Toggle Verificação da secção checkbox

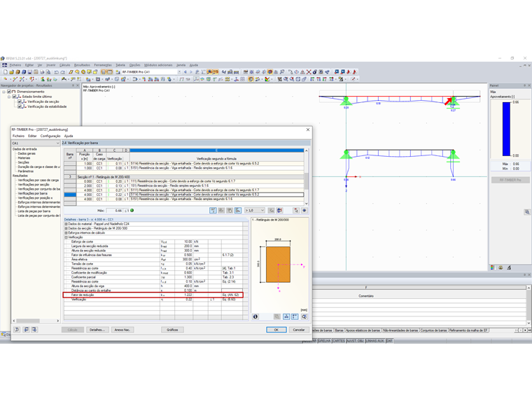pyautogui.click(x=20, y=101)
